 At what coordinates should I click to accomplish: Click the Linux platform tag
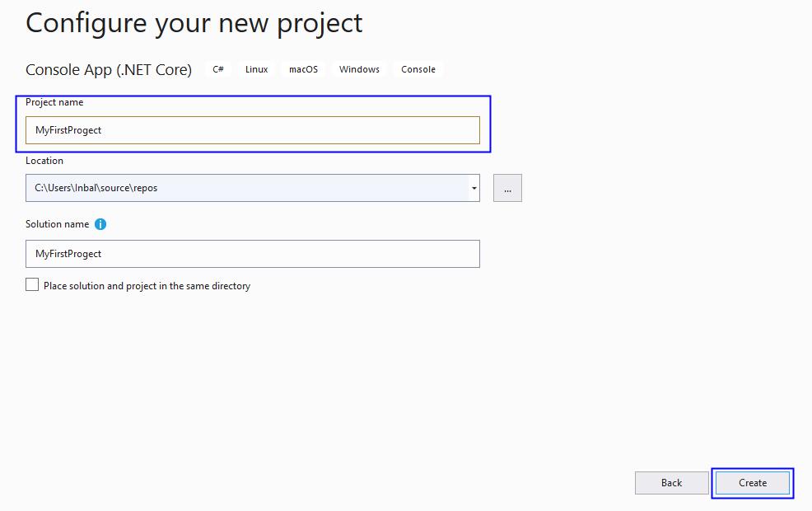point(256,69)
